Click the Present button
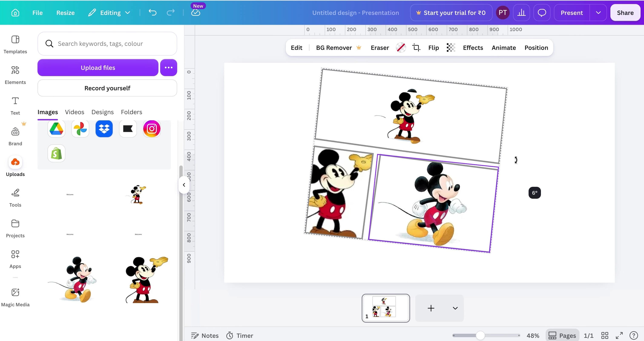This screenshot has height=341, width=644. tap(572, 13)
